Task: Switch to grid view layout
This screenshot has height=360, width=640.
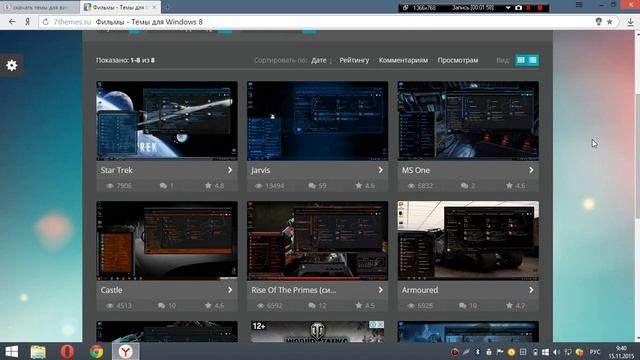Action: coord(521,60)
